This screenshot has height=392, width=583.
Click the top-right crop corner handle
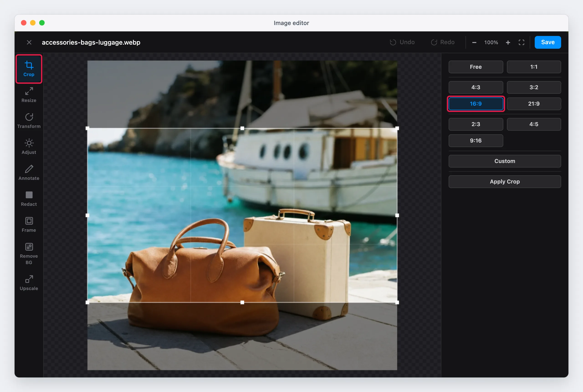click(x=397, y=128)
